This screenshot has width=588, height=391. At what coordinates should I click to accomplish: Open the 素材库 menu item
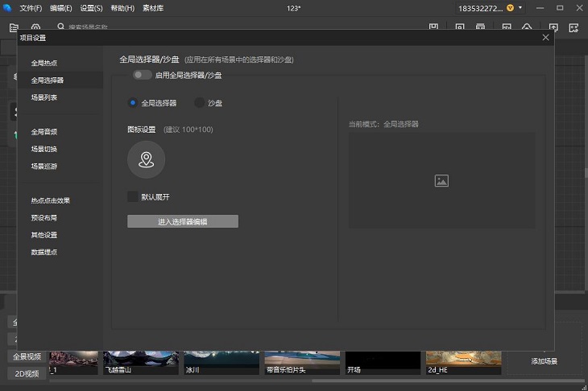coord(153,8)
